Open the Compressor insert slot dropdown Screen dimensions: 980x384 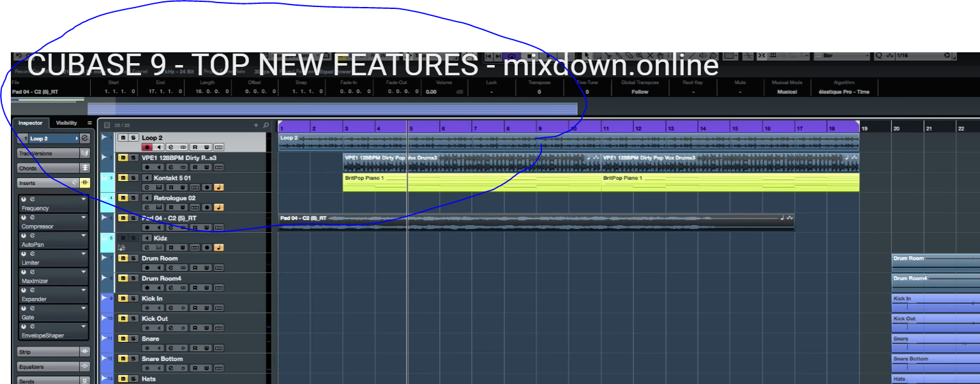pos(83,218)
